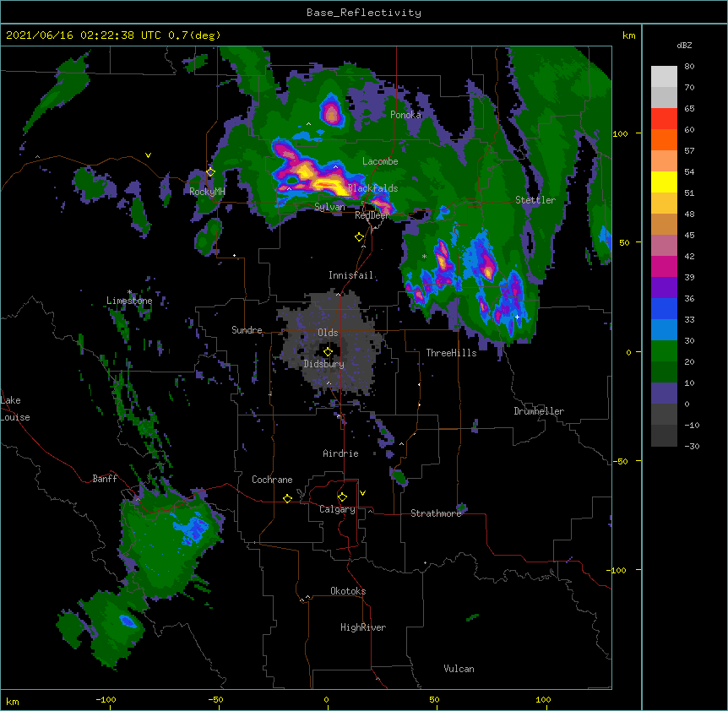Screen dimensions: 728x711
Task: Click the Sundre town label
Action: pos(247,330)
